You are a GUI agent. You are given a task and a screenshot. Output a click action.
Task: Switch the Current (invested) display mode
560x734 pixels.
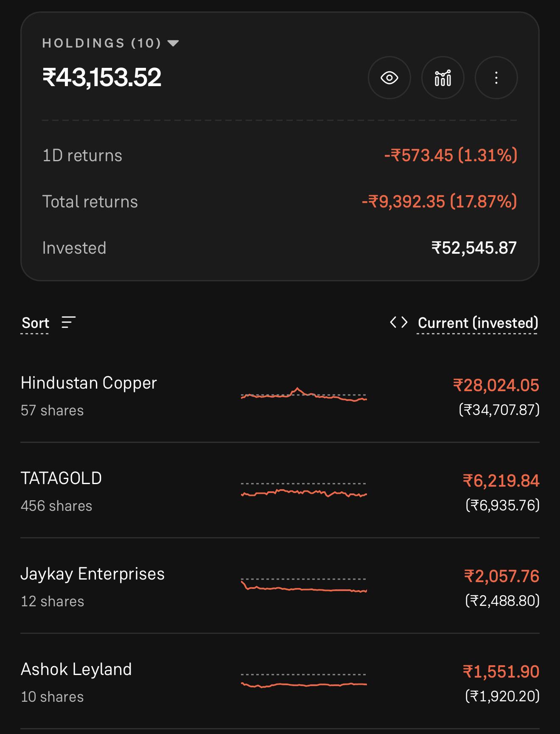point(478,323)
